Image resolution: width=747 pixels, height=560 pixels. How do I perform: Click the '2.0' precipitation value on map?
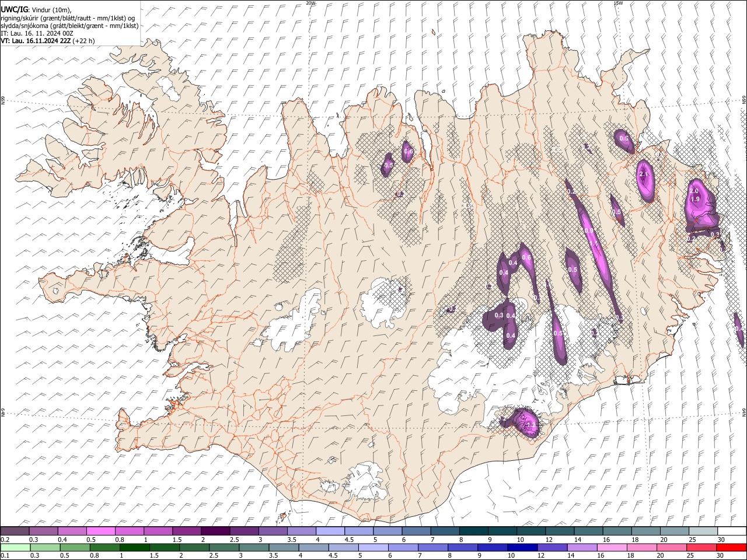[694, 191]
